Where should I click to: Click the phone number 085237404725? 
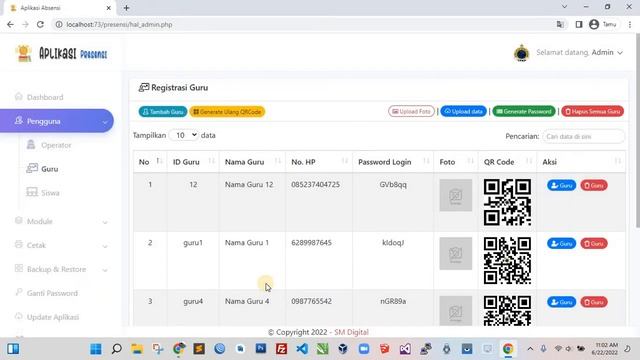[x=316, y=184]
